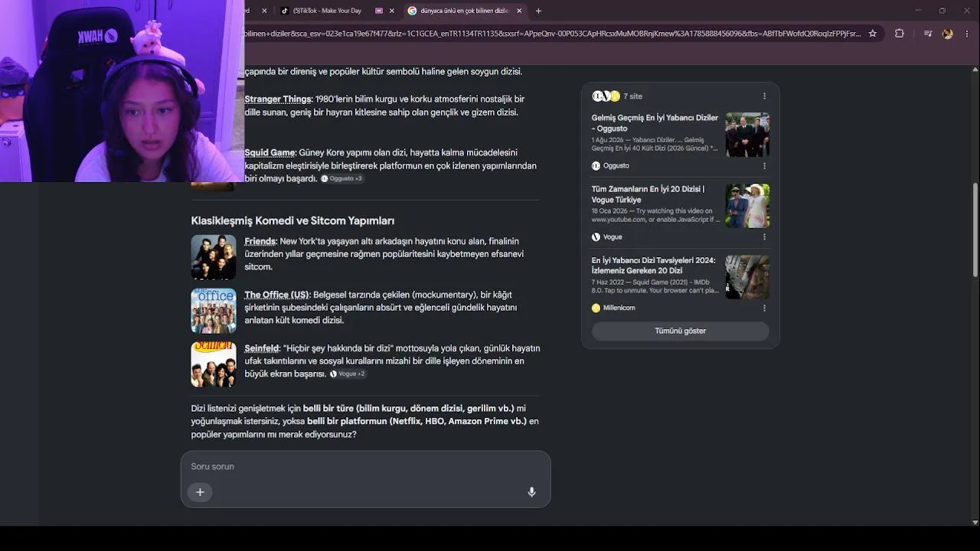Maximize the Chrome window

click(942, 11)
